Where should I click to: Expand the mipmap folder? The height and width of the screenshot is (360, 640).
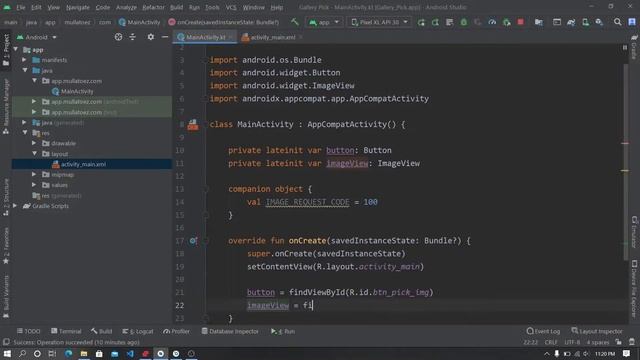click(x=34, y=175)
